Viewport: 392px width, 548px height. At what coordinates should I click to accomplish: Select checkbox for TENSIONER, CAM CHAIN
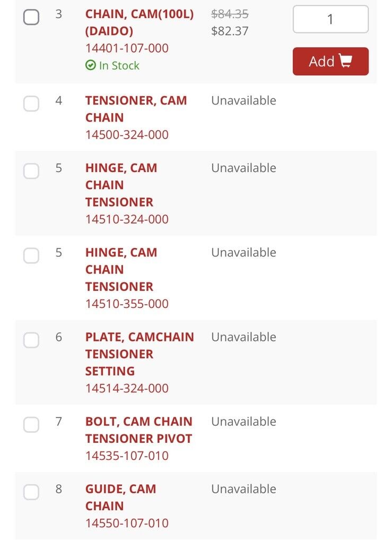point(31,104)
